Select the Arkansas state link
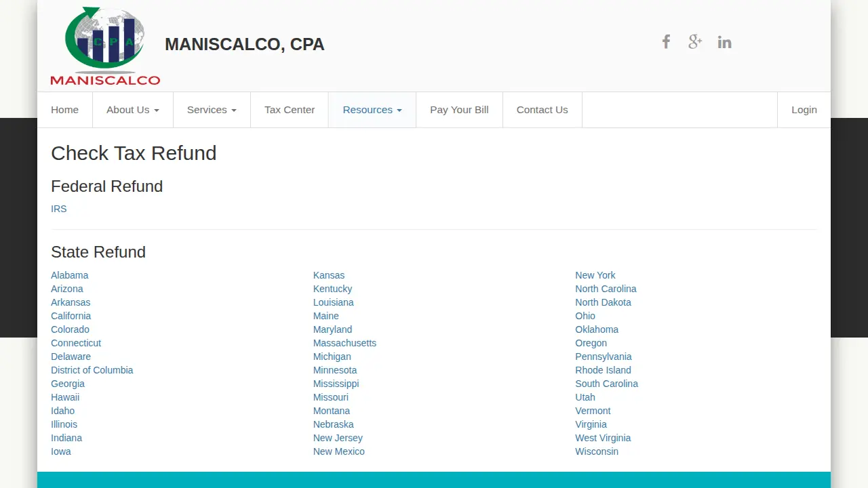The image size is (868, 488). (x=71, y=302)
